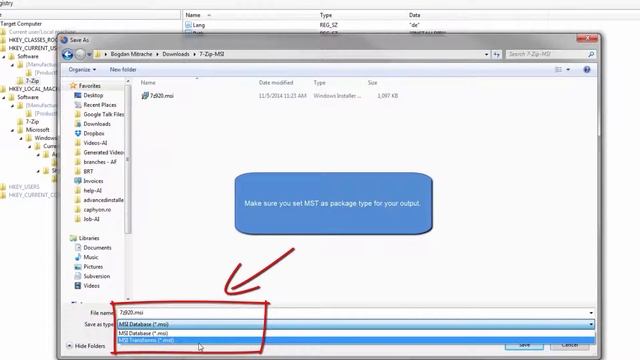Select HKEY_USERS in registry tree
The image size is (640, 360).
pyautogui.click(x=24, y=187)
